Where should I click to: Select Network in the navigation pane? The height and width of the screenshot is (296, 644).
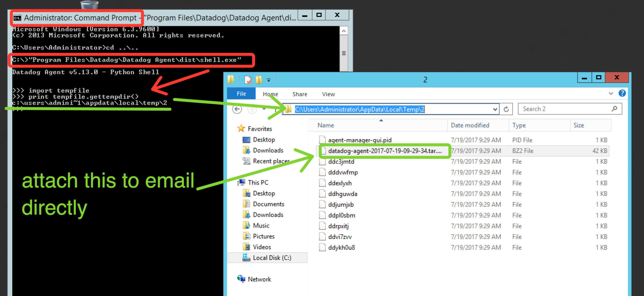(259, 279)
